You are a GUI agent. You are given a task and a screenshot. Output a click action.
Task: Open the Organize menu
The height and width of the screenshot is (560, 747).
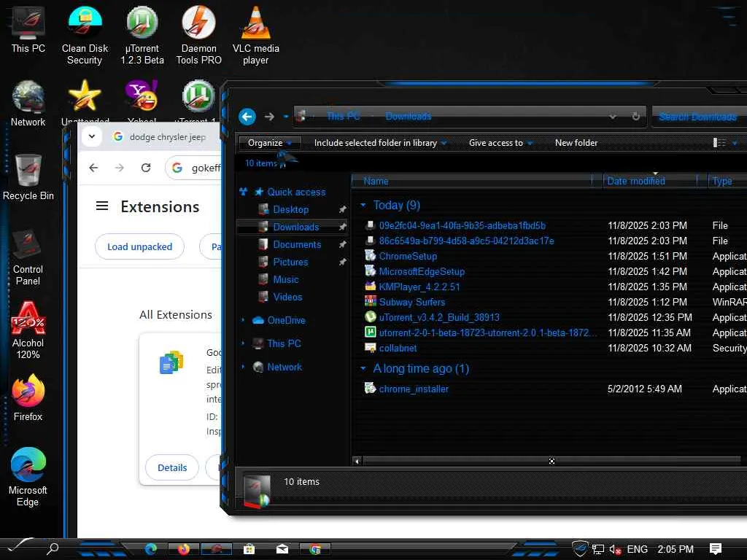pyautogui.click(x=270, y=143)
